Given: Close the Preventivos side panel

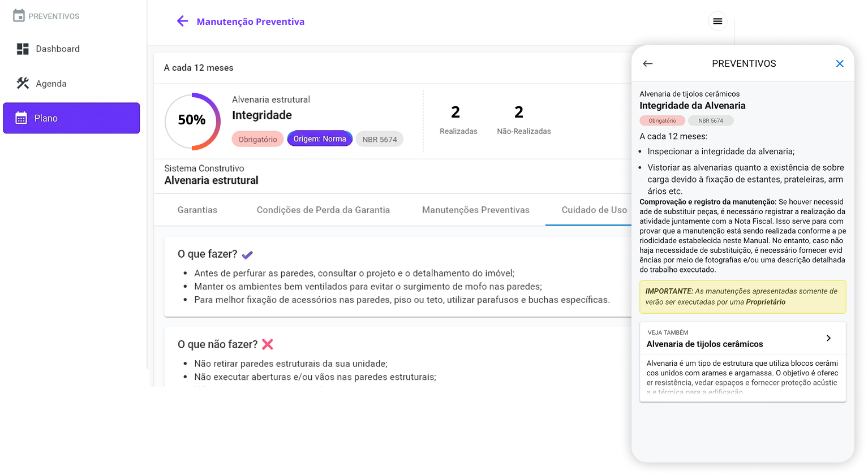Looking at the screenshot, I should pyautogui.click(x=840, y=63).
